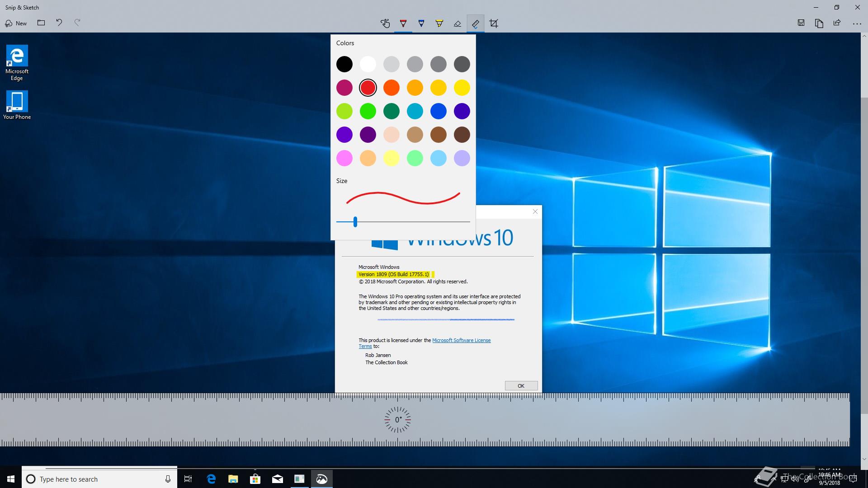Viewport: 868px width, 488px height.
Task: Open Microsoft Store from the taskbar
Action: click(x=255, y=479)
